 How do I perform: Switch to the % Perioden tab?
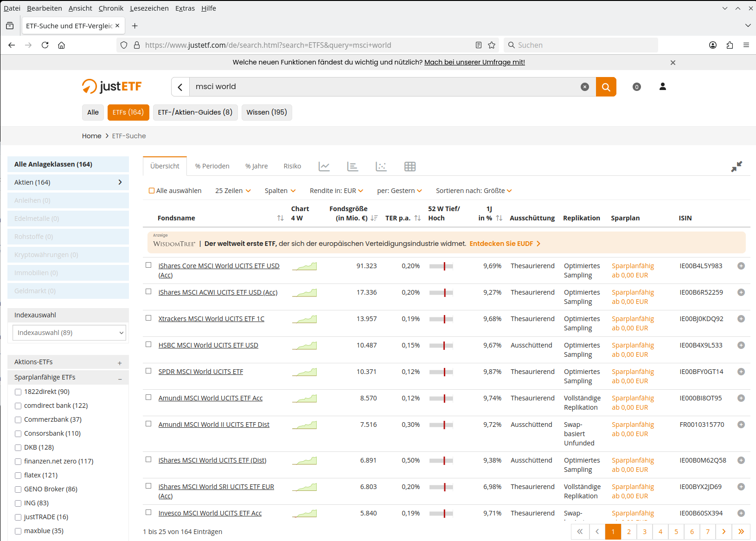[x=212, y=166]
